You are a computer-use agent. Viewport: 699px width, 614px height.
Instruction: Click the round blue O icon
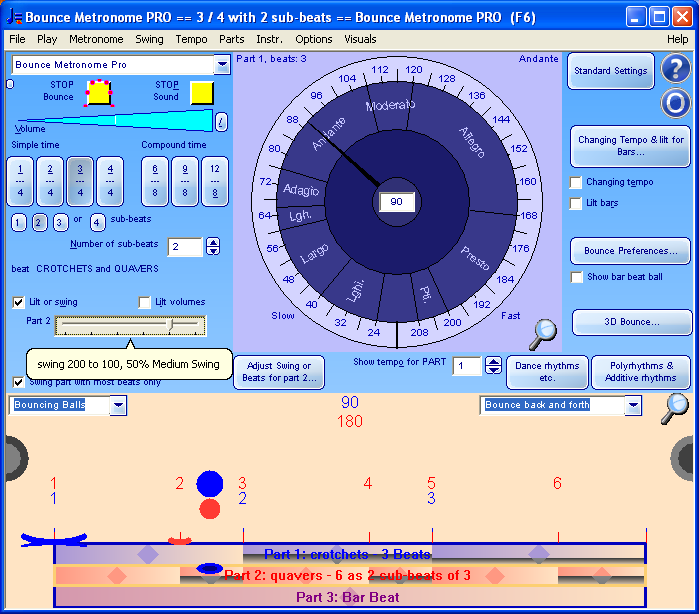click(675, 103)
